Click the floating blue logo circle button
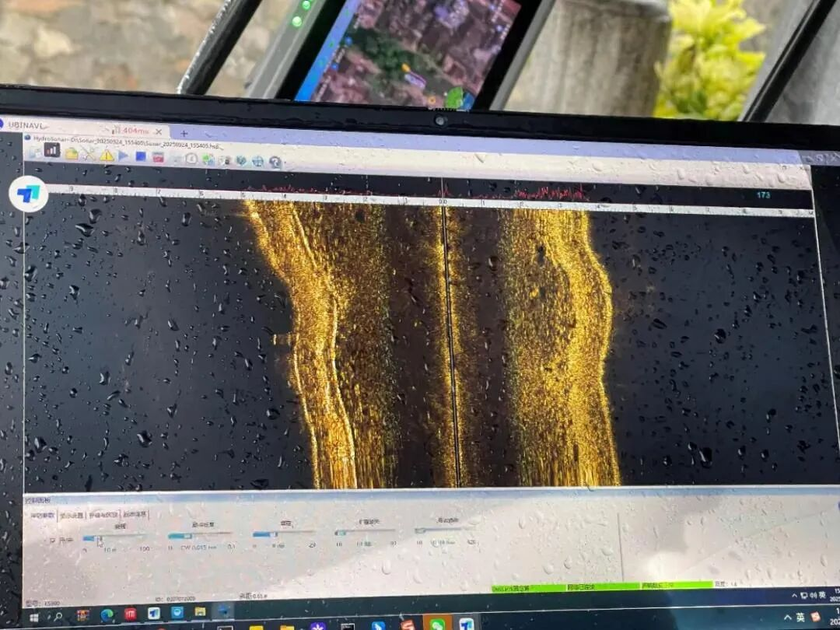This screenshot has height=630, width=840. pyautogui.click(x=29, y=194)
